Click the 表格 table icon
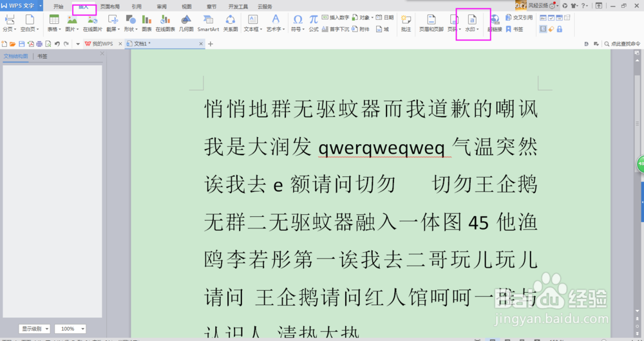 pos(54,19)
